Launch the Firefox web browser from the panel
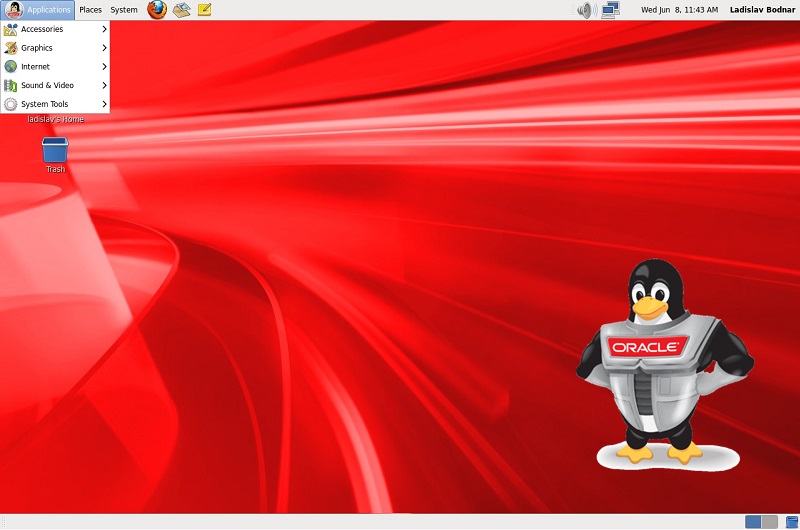800x530 pixels. pos(157,9)
